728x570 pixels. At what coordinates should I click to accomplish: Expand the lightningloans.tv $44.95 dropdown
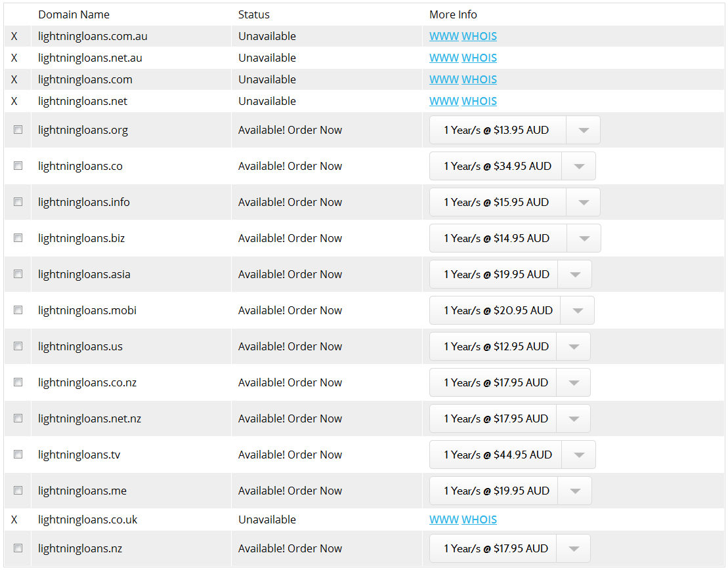(578, 455)
